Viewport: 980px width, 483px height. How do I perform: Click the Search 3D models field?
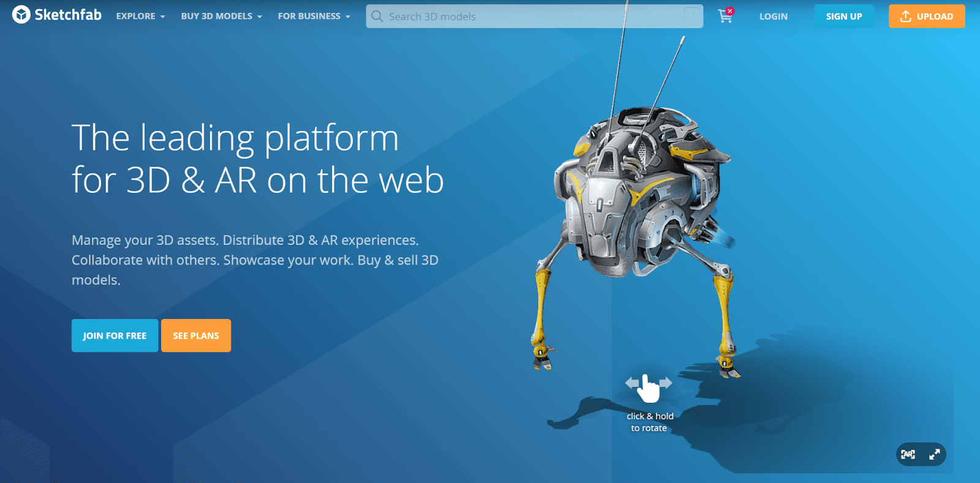tap(534, 17)
